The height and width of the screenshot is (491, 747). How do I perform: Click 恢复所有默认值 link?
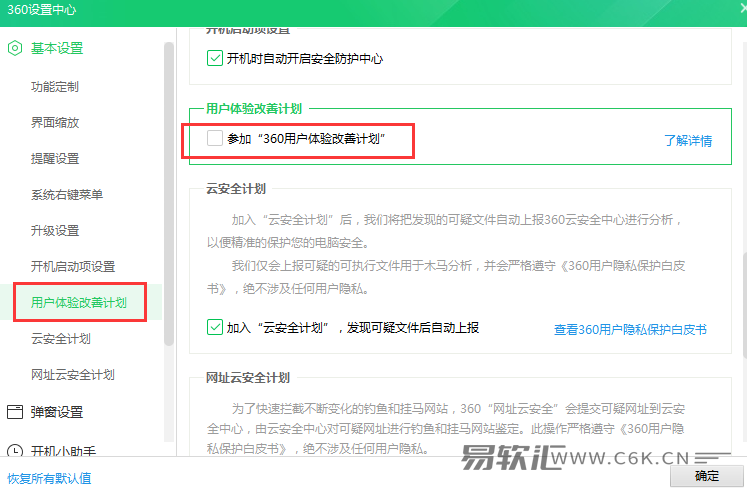(49, 478)
